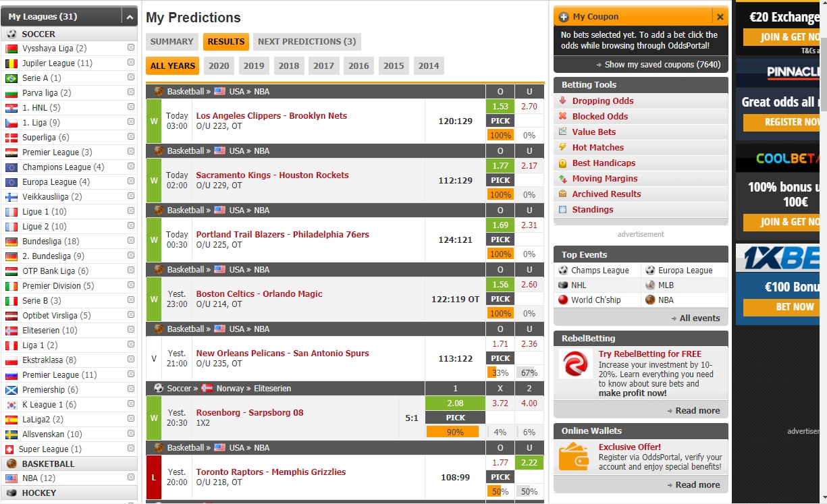
Task: Remove Champions League from My Leagues
Action: click(131, 167)
